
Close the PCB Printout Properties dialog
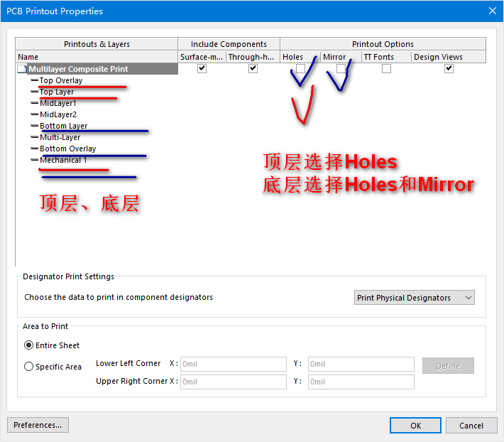click(x=493, y=11)
